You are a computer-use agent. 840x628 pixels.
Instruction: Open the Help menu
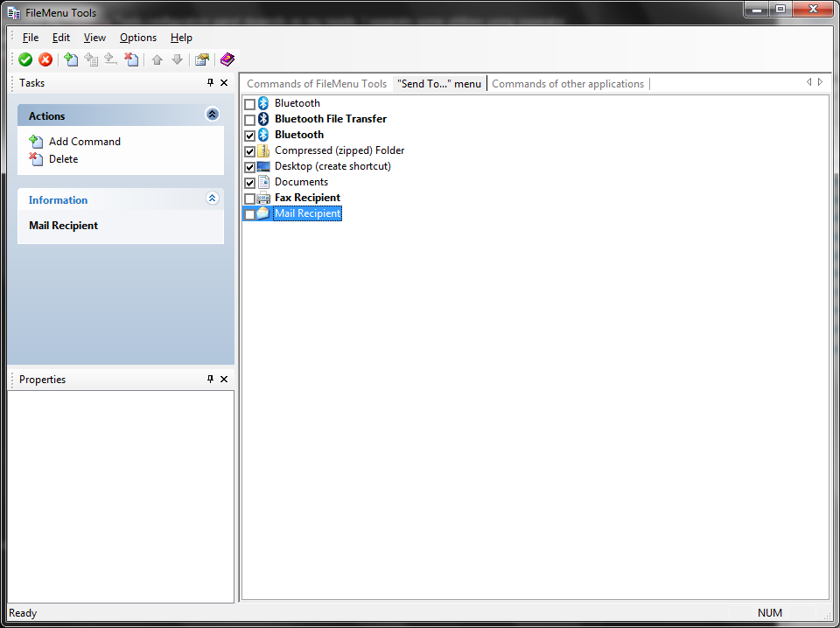[181, 38]
